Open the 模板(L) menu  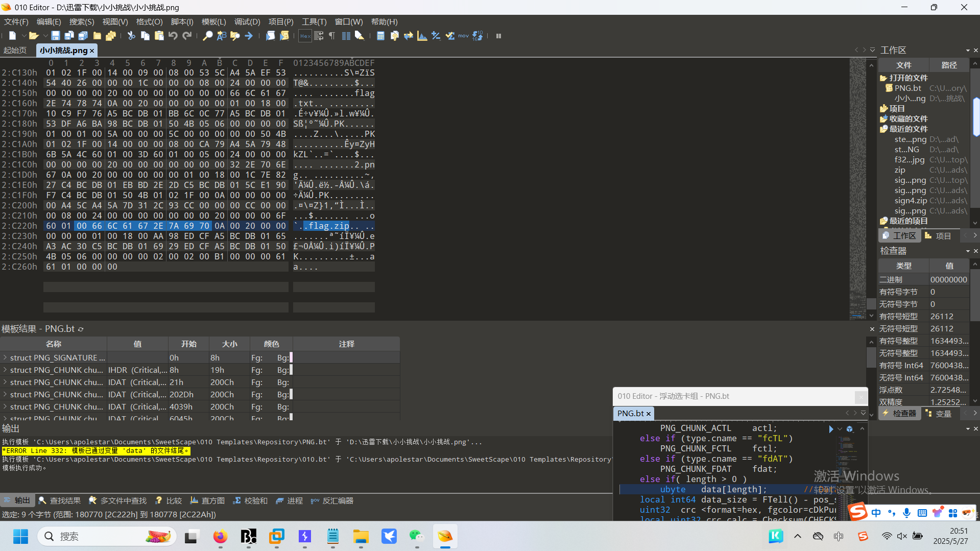[213, 22]
